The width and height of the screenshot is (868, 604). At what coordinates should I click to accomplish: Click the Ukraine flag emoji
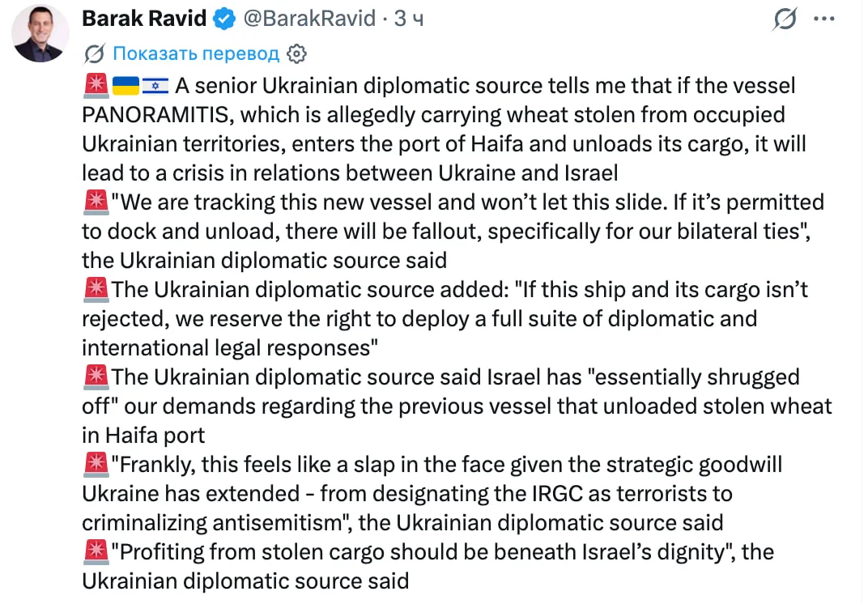(126, 85)
